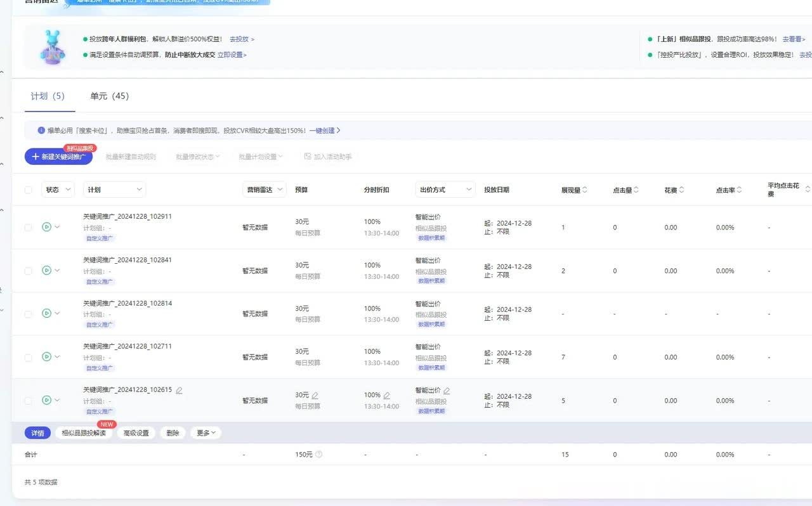Click the 新建关键词推广 button
The width and height of the screenshot is (812, 506).
tap(58, 157)
